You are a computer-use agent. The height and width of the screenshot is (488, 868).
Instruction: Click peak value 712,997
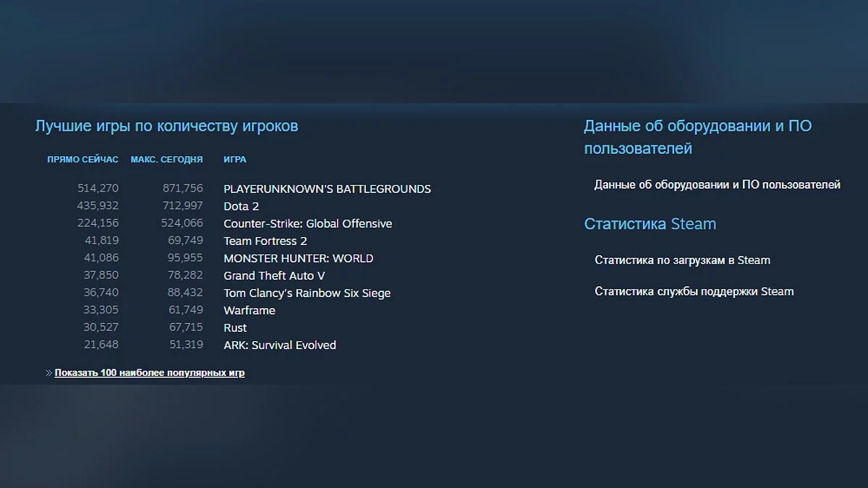pos(182,205)
